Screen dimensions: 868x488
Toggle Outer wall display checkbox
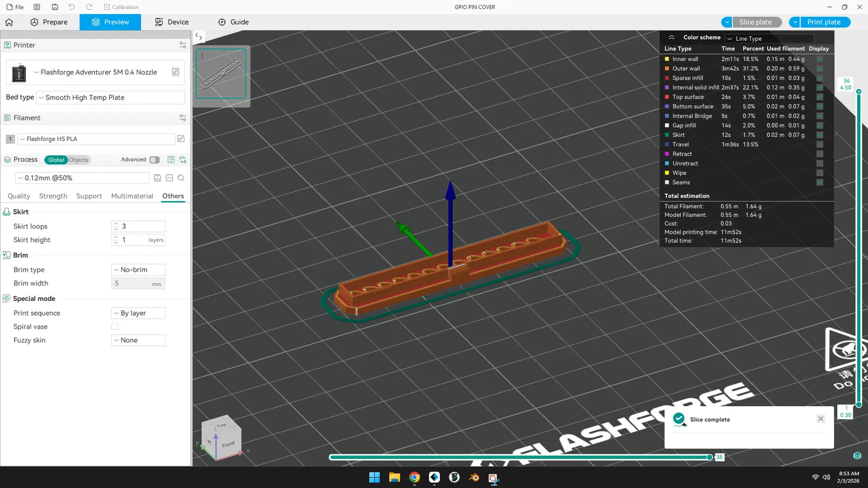(x=820, y=69)
